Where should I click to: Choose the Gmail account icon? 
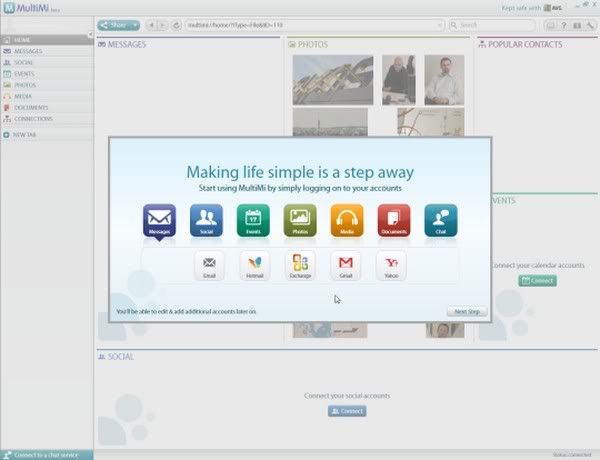pyautogui.click(x=346, y=266)
